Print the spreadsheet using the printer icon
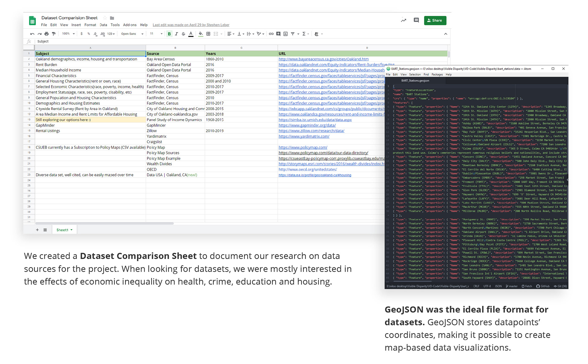This screenshot has width=588, height=364. [x=47, y=34]
